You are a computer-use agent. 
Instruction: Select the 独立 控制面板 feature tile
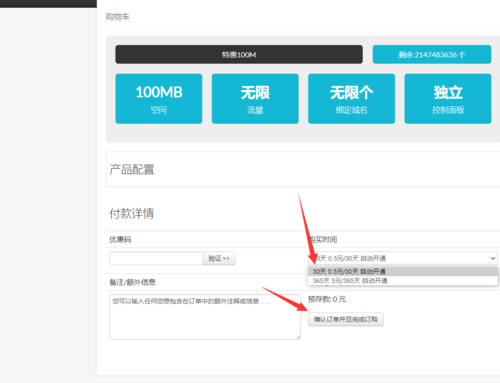coord(448,99)
